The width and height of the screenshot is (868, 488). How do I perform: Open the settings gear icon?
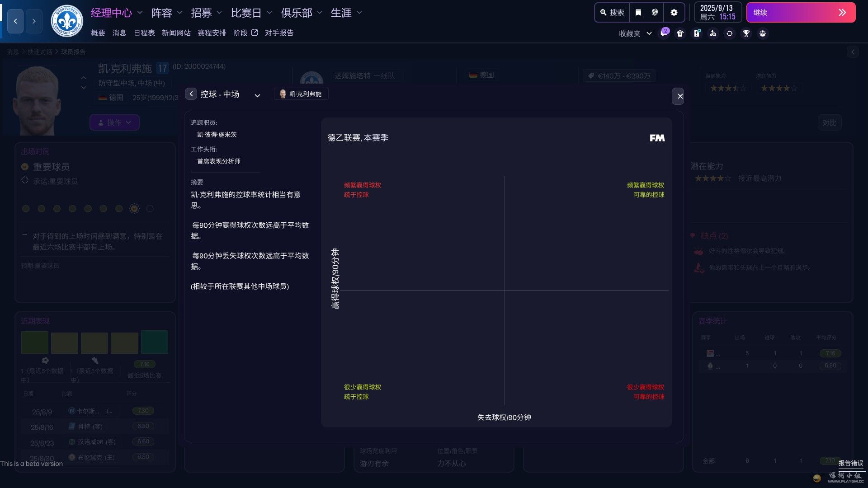click(x=674, y=13)
